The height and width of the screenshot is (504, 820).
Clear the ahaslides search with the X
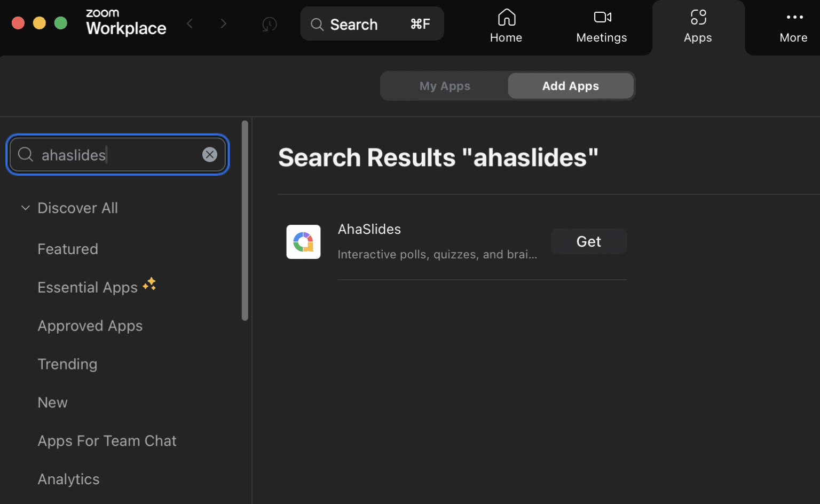point(210,154)
